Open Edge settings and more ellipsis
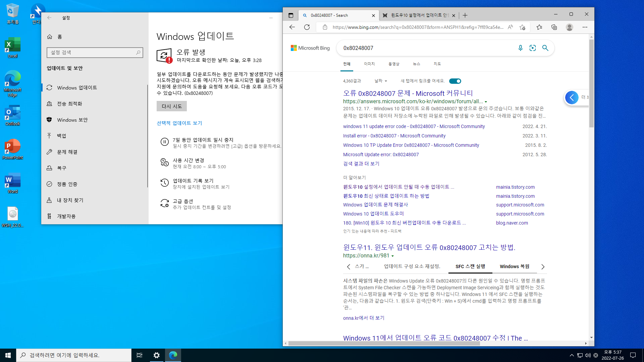This screenshot has width=644, height=362. pyautogui.click(x=585, y=27)
